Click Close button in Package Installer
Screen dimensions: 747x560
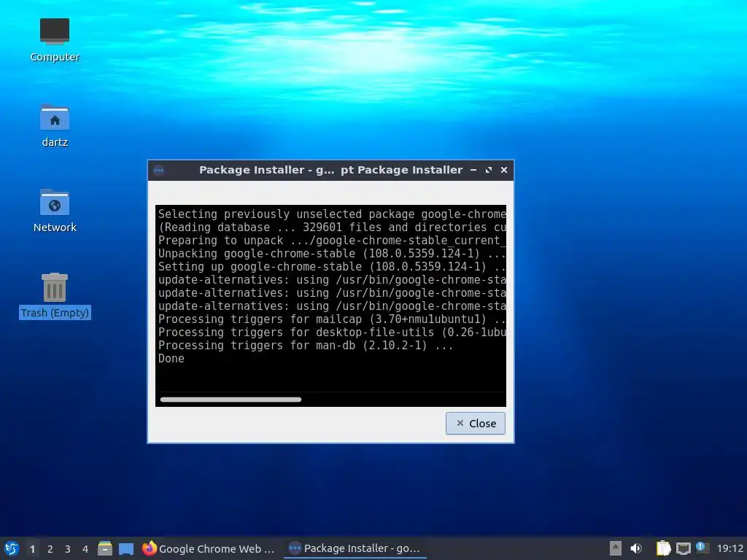click(476, 424)
